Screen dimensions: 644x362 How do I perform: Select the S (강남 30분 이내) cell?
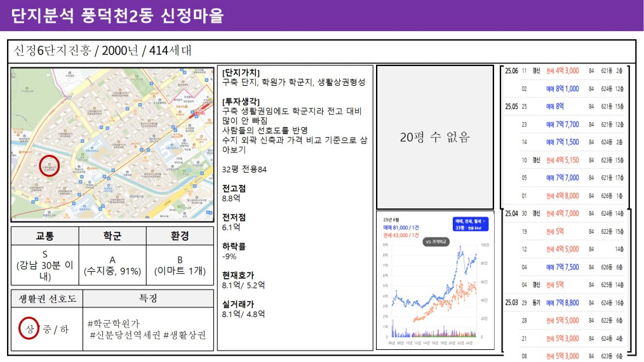coord(44,265)
